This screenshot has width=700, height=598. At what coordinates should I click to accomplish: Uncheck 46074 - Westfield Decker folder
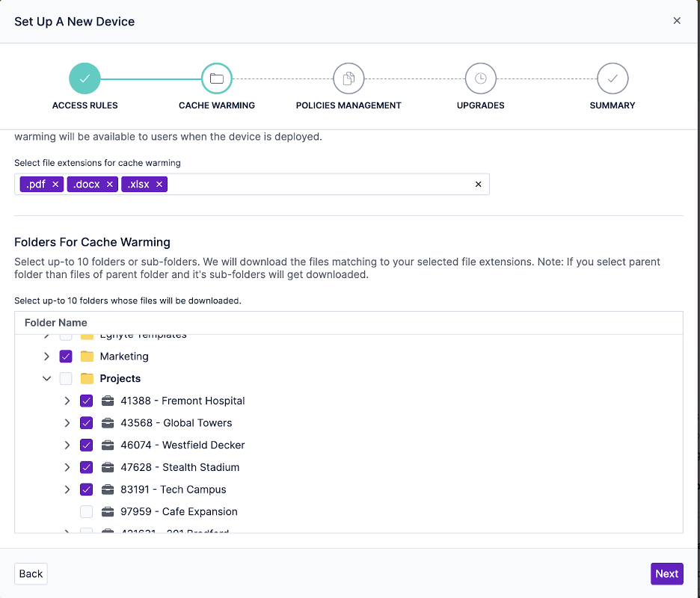click(x=87, y=446)
